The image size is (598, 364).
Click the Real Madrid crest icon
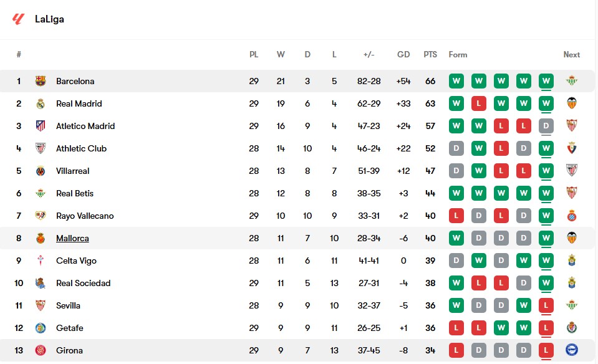pyautogui.click(x=41, y=103)
